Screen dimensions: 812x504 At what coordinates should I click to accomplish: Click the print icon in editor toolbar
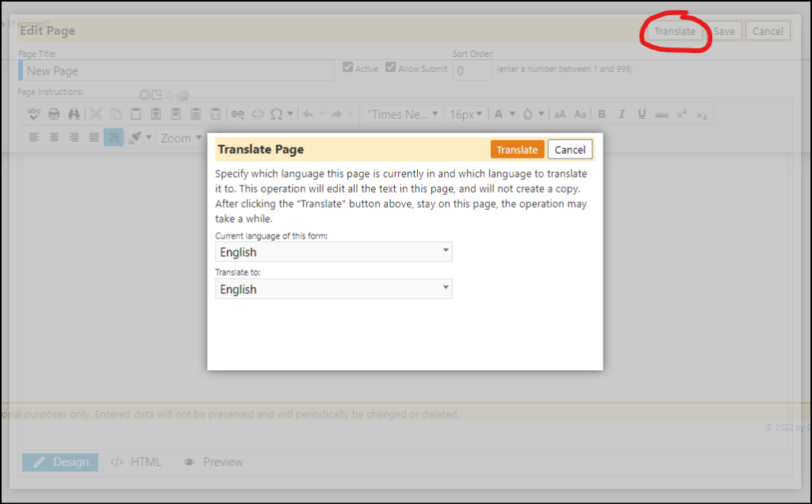coord(54,114)
